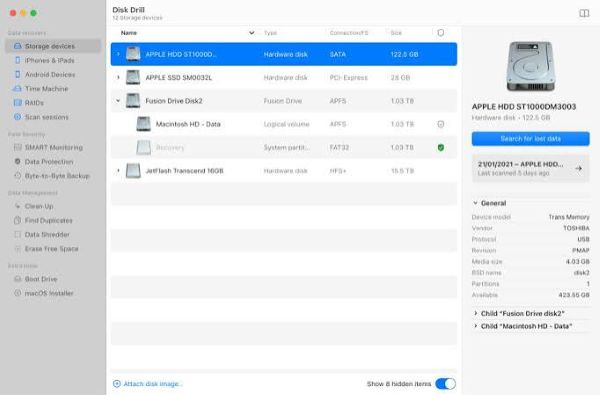Viewport: 600px width, 395px height.
Task: Sort by Size column header
Action: pos(396,33)
